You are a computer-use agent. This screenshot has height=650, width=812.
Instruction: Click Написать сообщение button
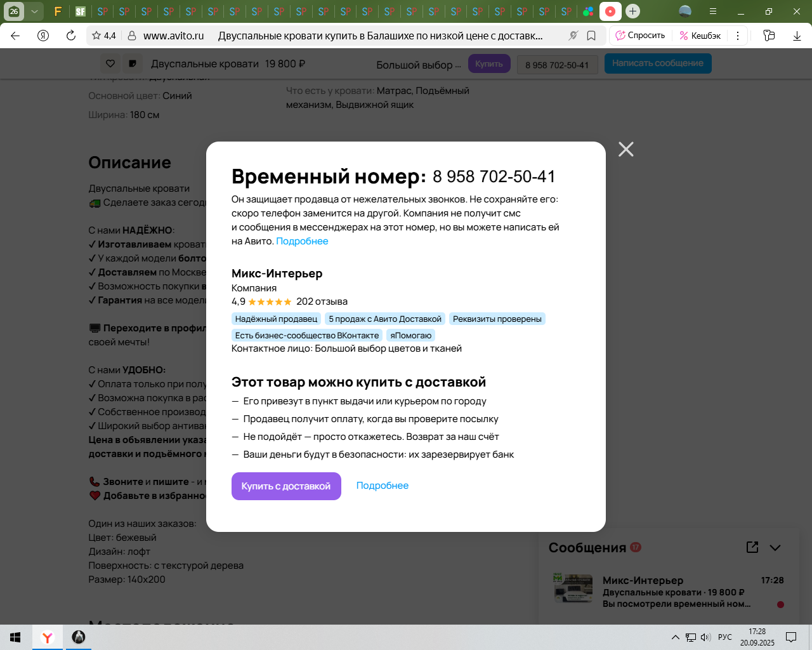click(x=658, y=63)
